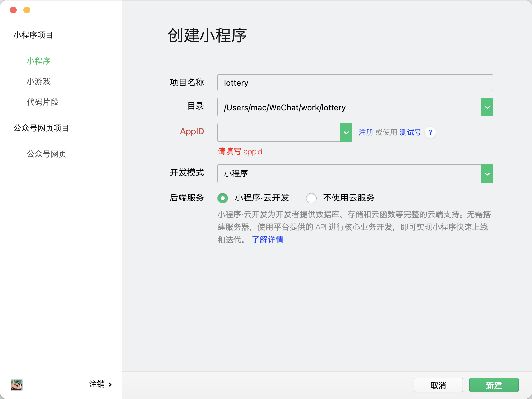Switch to 小游戏 in the sidebar
The height and width of the screenshot is (399, 532).
tap(39, 81)
